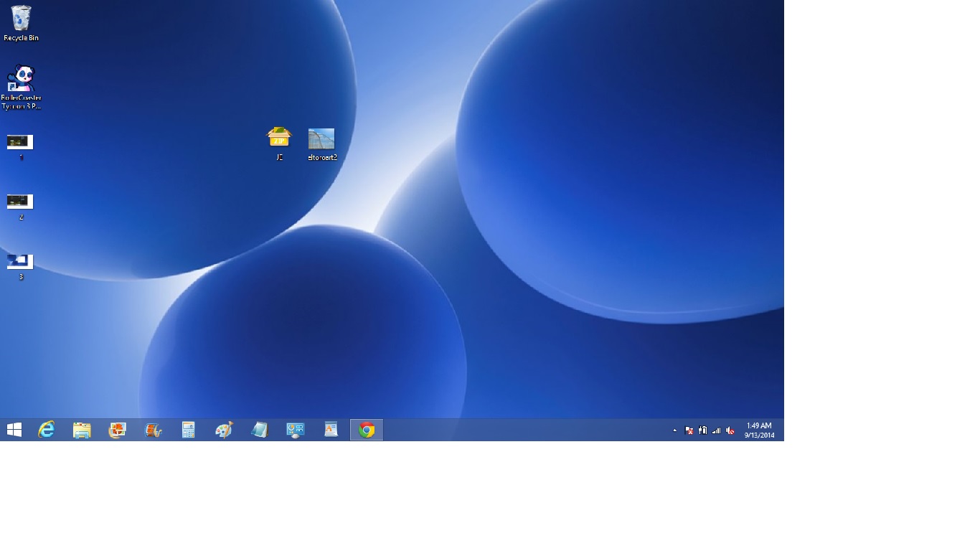980x551 pixels.
Task: Show hidden system tray icons
Action: tap(674, 430)
